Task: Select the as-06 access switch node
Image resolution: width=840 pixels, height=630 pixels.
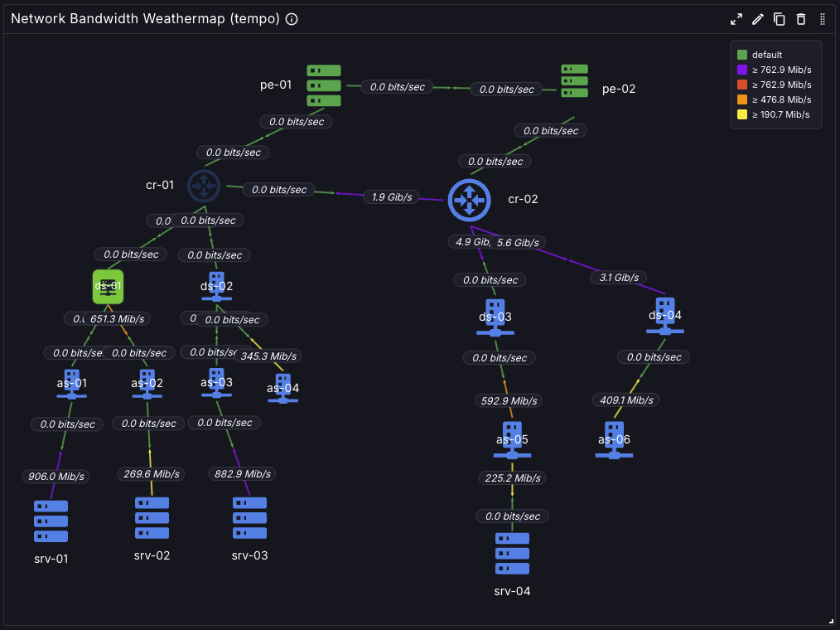Action: pyautogui.click(x=614, y=440)
